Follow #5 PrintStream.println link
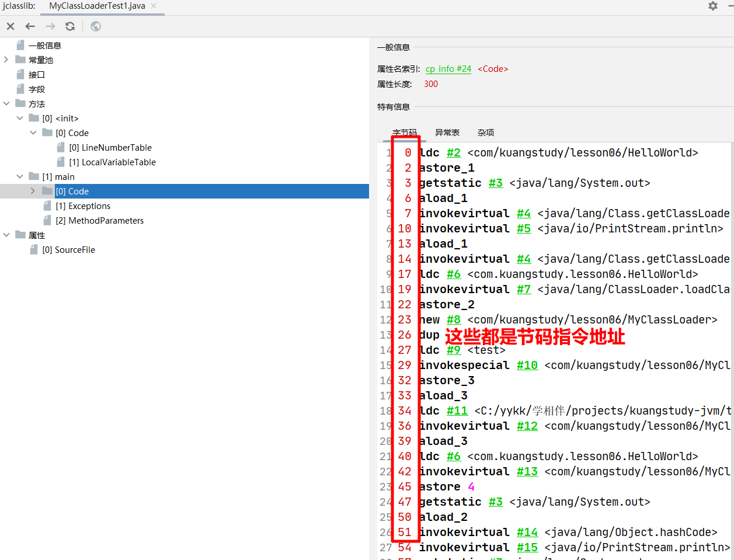 [524, 228]
